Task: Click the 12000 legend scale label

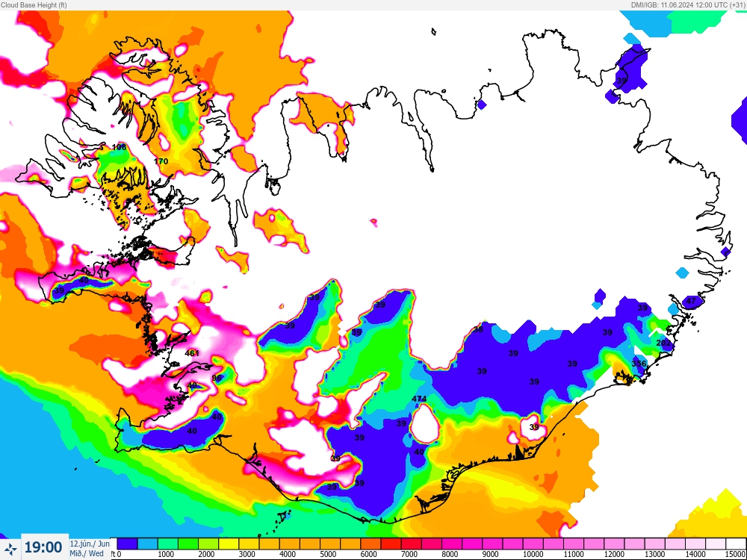Action: tap(614, 554)
